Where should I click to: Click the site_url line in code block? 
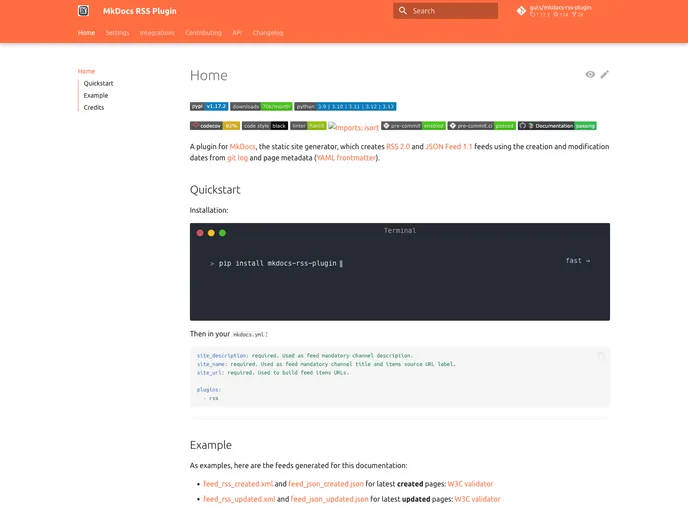click(273, 373)
